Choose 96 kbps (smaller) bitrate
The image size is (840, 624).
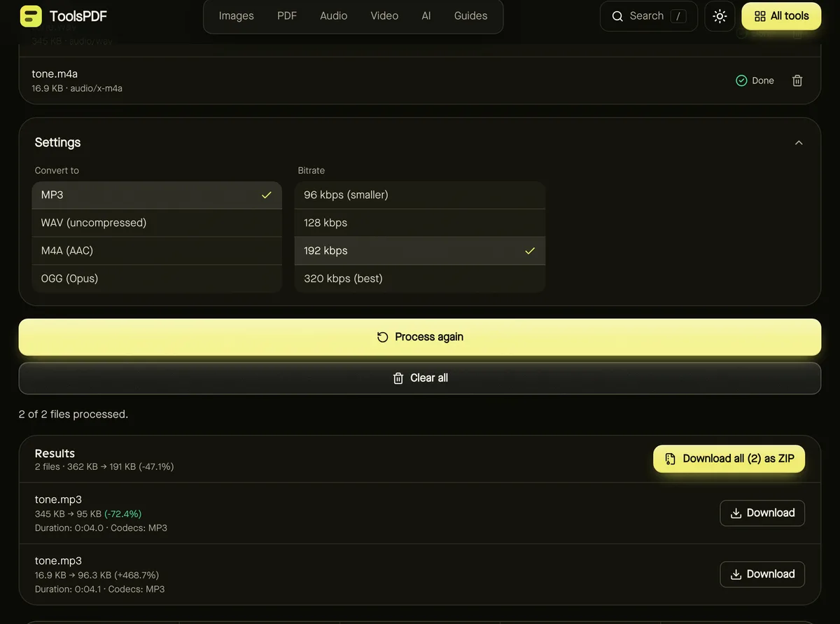(x=420, y=195)
